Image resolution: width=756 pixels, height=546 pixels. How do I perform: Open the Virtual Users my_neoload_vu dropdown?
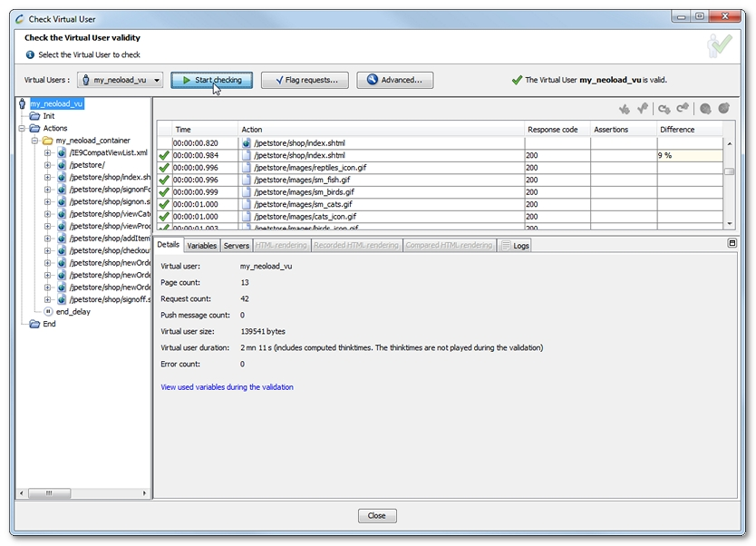pos(120,80)
